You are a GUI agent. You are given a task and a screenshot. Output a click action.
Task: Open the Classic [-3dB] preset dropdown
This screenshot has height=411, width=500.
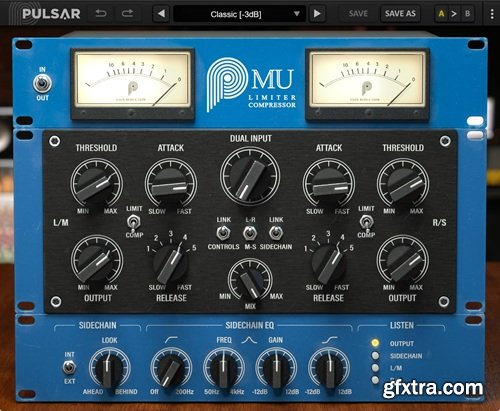pos(239,14)
